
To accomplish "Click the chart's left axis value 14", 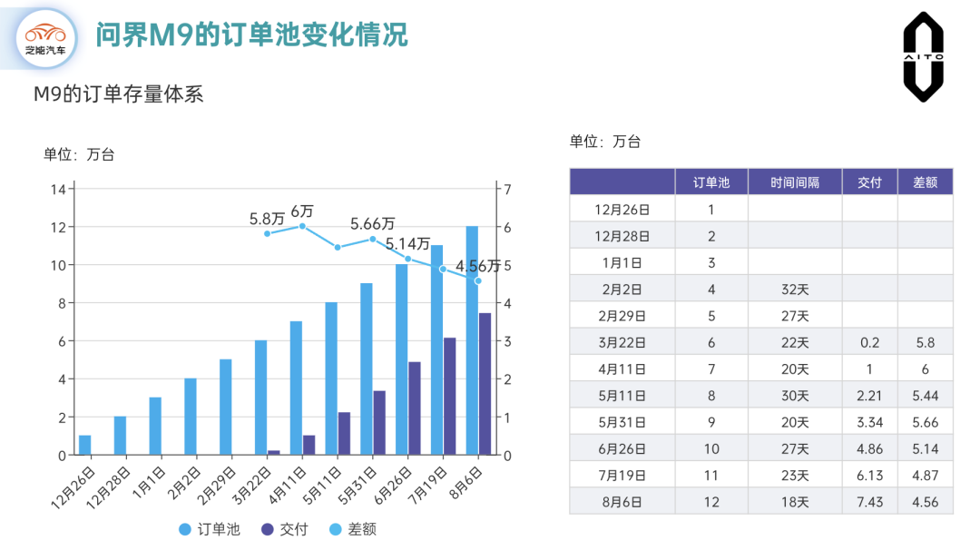I will 58,190.
